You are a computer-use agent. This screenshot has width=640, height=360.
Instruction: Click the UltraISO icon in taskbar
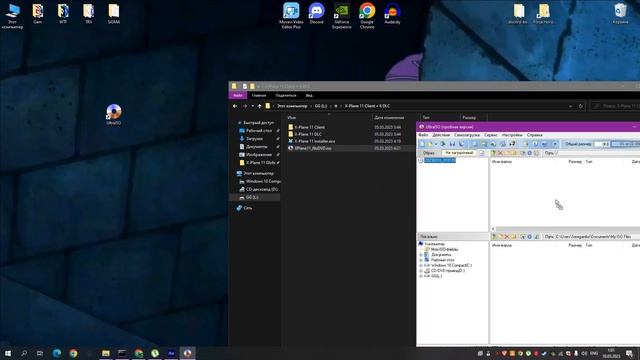pos(187,353)
